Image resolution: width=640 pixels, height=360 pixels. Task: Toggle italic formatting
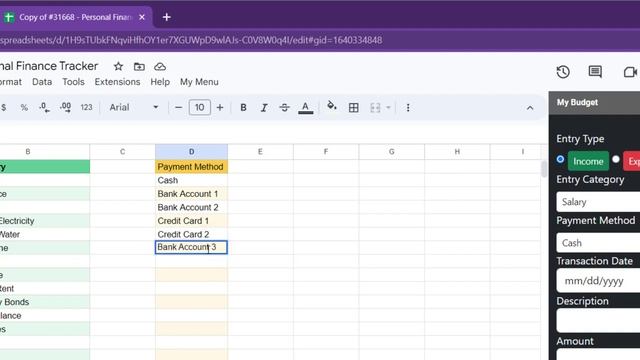click(x=264, y=108)
